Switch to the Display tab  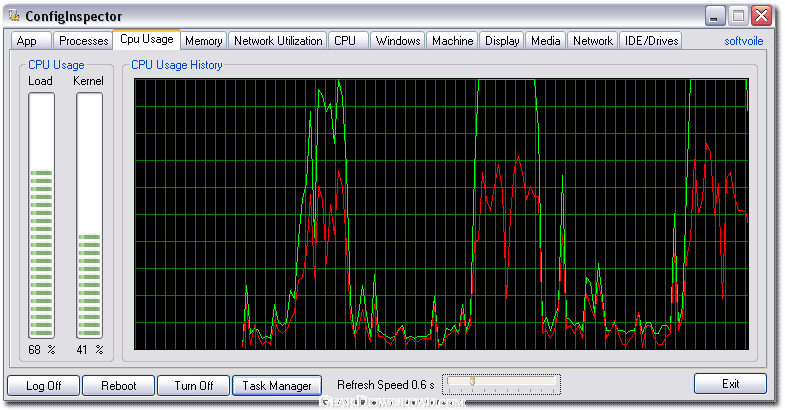coord(502,41)
